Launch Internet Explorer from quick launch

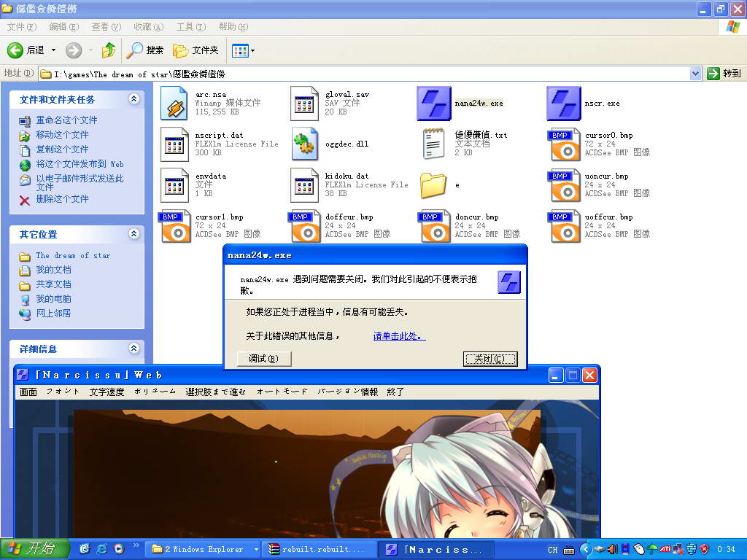click(101, 549)
